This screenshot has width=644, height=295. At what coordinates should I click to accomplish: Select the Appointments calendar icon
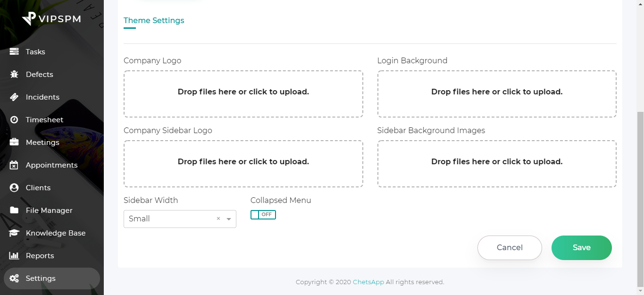(14, 165)
